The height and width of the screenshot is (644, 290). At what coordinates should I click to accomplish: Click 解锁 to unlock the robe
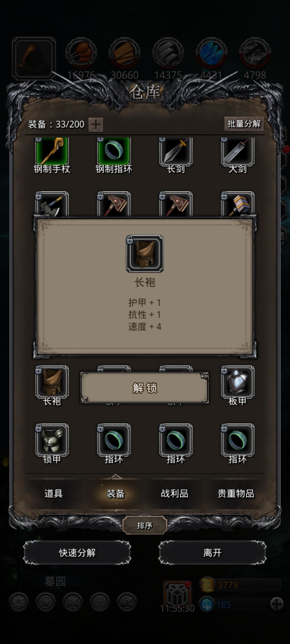pyautogui.click(x=145, y=388)
